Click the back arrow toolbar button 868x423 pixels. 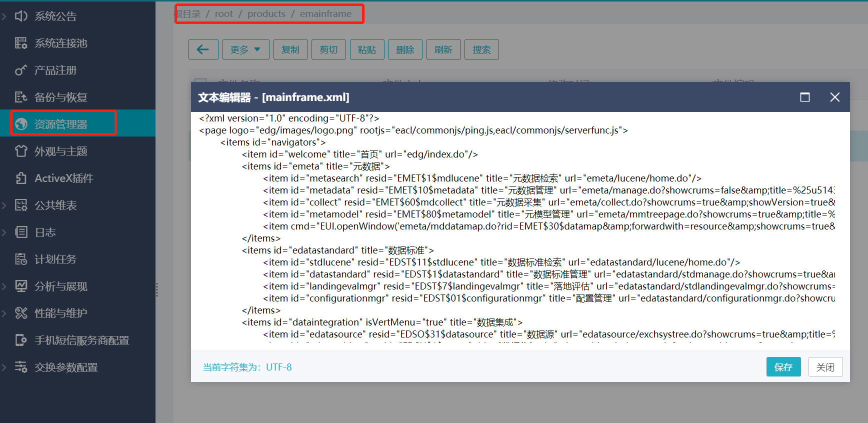coord(203,49)
